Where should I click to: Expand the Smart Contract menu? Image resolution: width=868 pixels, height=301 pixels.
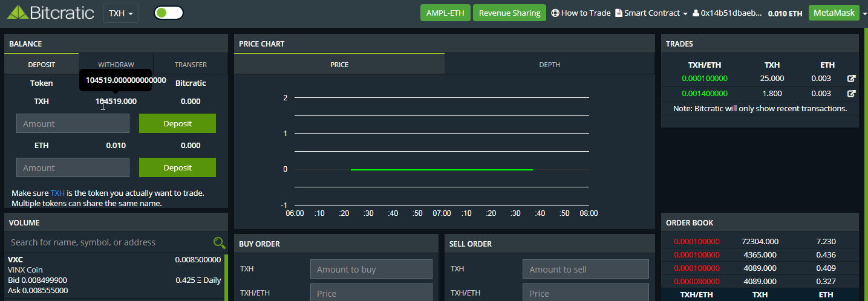(685, 13)
